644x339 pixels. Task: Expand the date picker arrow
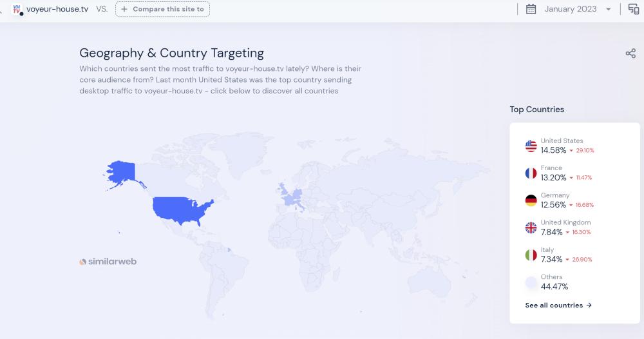[609, 10]
